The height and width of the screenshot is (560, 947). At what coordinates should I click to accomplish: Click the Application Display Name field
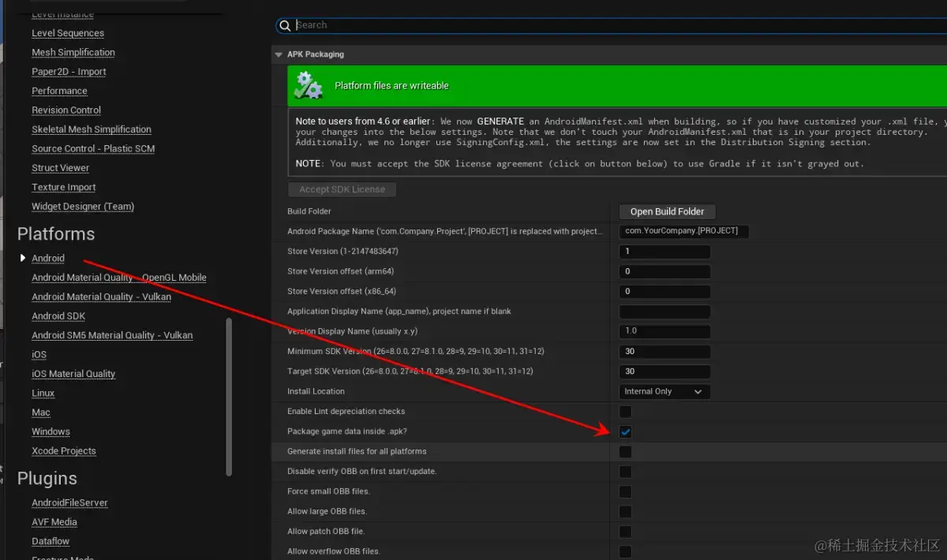click(664, 312)
